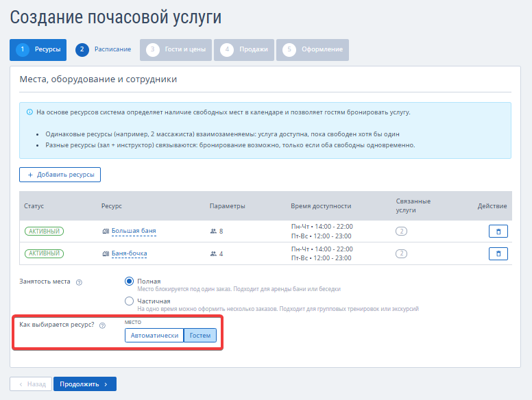
Task: Click Время доступности column header
Action: tap(321, 206)
